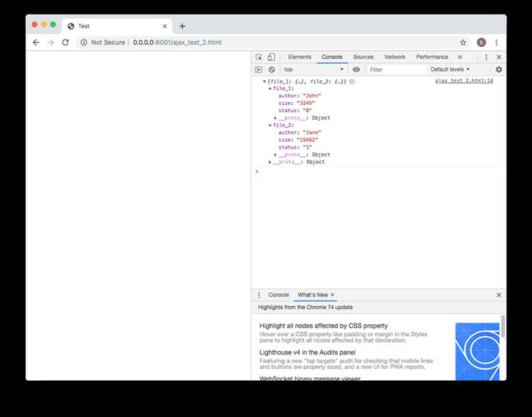
Task: Open a new tab with the plus button
Action: 182,26
